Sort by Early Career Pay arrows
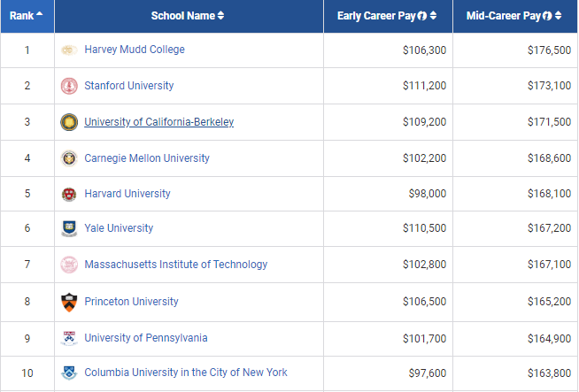579x392 pixels. click(433, 16)
